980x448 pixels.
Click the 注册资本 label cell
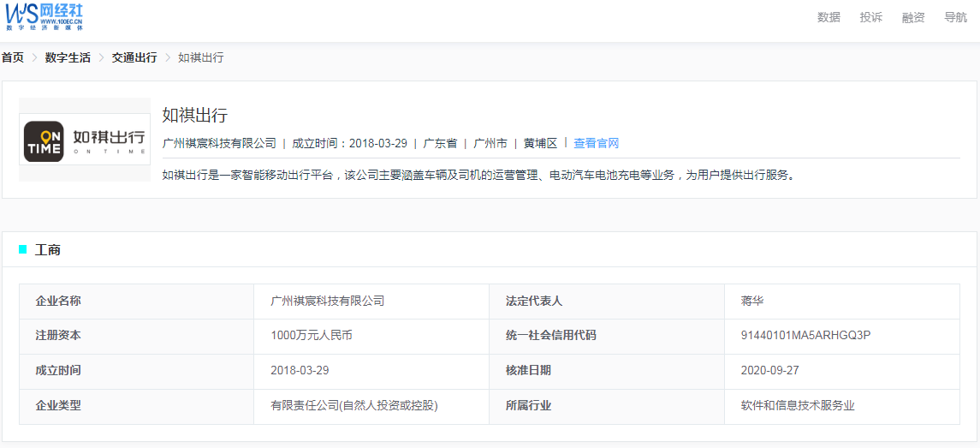point(136,337)
